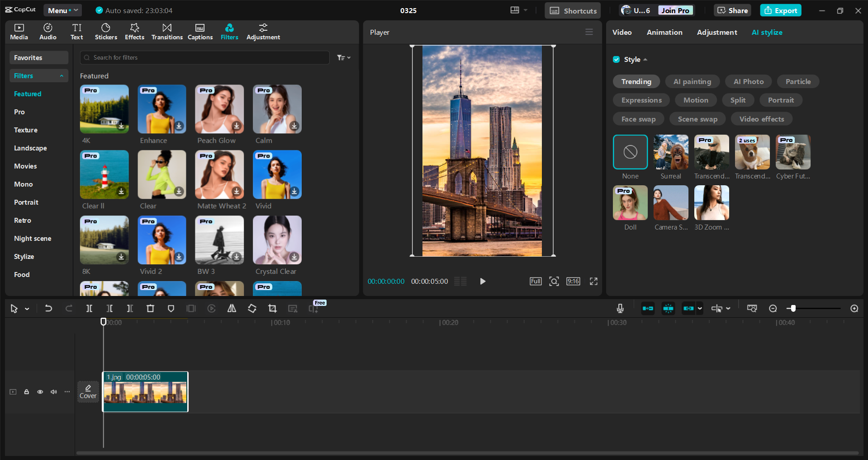Viewport: 868px width, 460px height.
Task: Switch to the Animation tab
Action: click(664, 32)
